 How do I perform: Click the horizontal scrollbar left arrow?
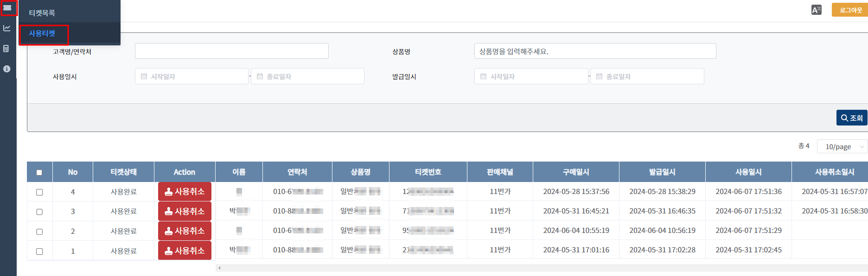(219, 268)
